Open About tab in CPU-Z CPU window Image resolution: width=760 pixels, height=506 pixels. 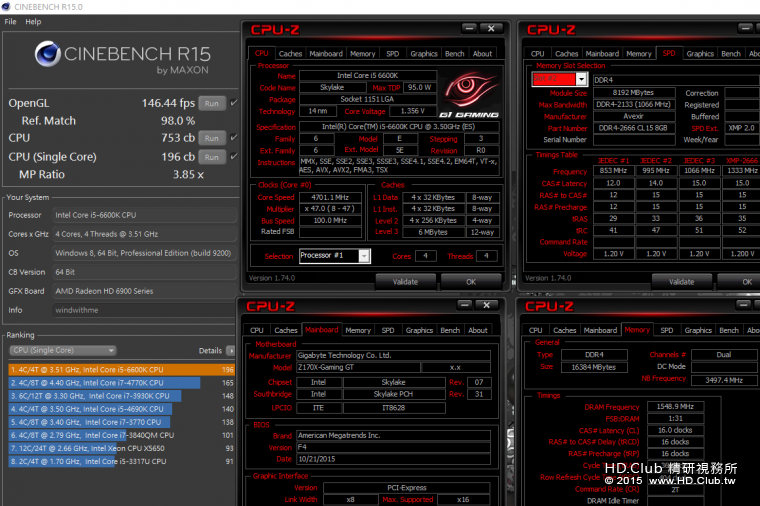pyautogui.click(x=482, y=54)
